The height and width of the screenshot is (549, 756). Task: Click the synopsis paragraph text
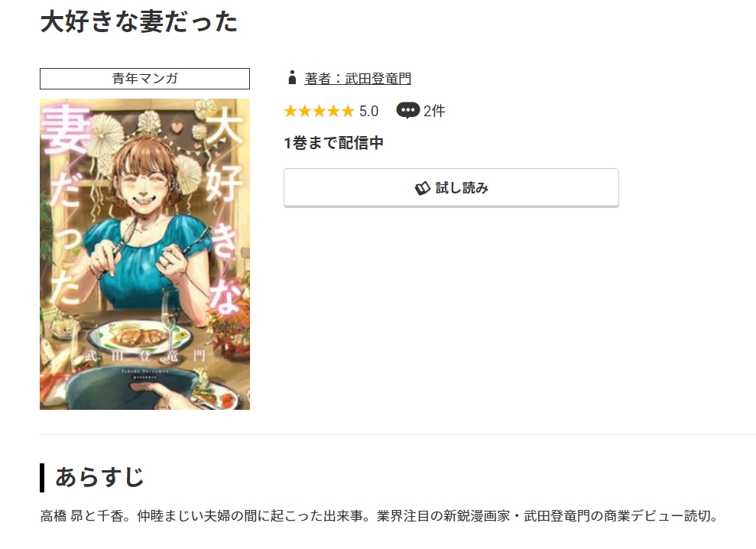pyautogui.click(x=379, y=516)
